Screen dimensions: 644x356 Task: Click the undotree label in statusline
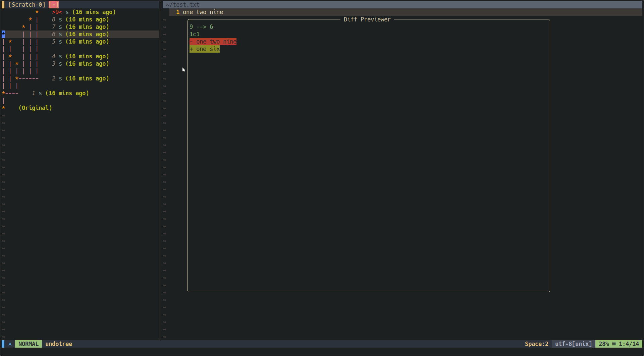[x=59, y=344]
